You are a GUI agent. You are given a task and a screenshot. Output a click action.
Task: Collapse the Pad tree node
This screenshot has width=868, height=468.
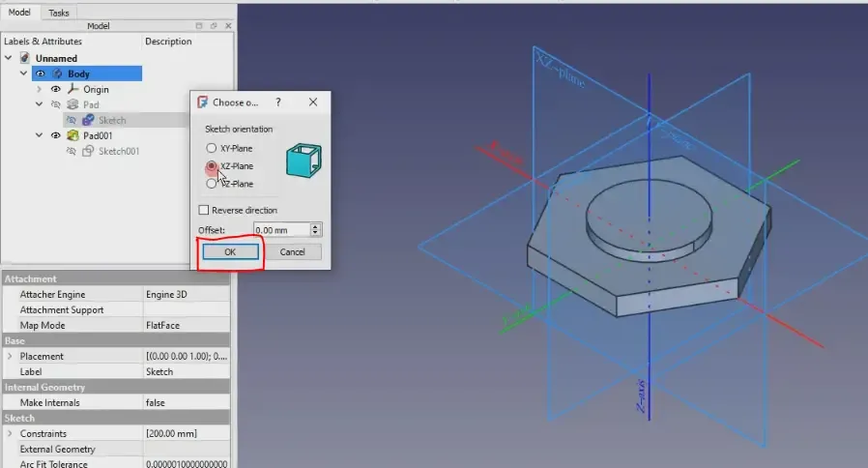click(39, 104)
